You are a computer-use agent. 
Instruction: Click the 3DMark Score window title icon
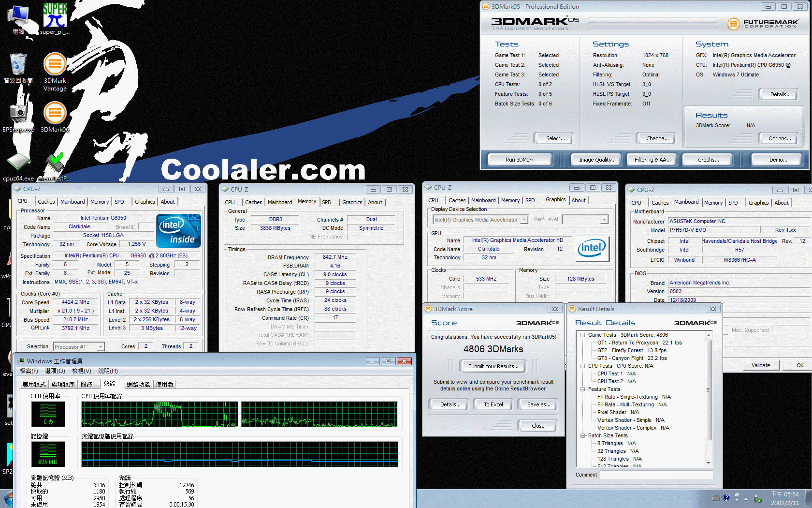428,309
